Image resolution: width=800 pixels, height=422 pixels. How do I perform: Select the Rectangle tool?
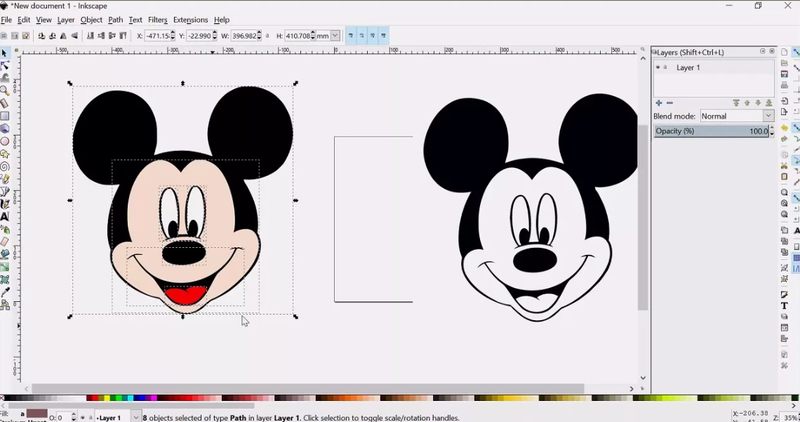point(5,116)
